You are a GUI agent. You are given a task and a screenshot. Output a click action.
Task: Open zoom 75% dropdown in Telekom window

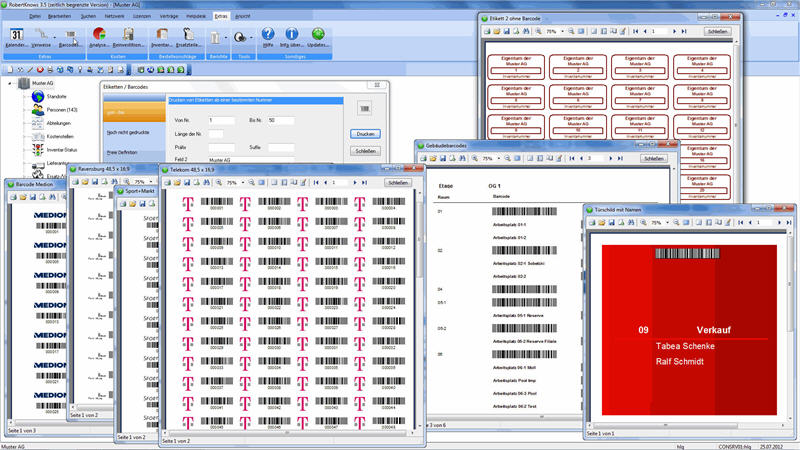(x=243, y=182)
